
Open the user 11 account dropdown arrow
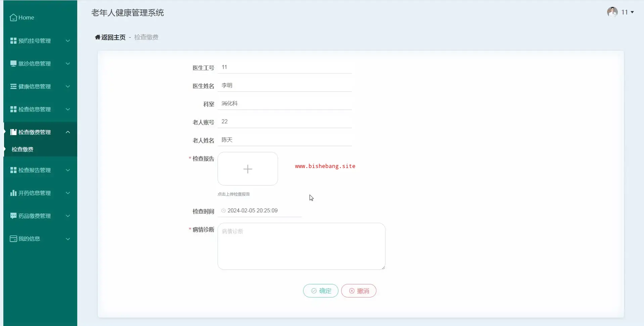click(x=632, y=12)
